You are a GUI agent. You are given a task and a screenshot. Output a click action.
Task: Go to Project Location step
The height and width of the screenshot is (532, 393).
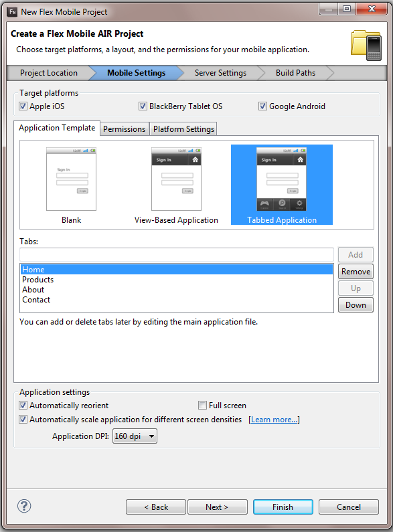(x=48, y=73)
